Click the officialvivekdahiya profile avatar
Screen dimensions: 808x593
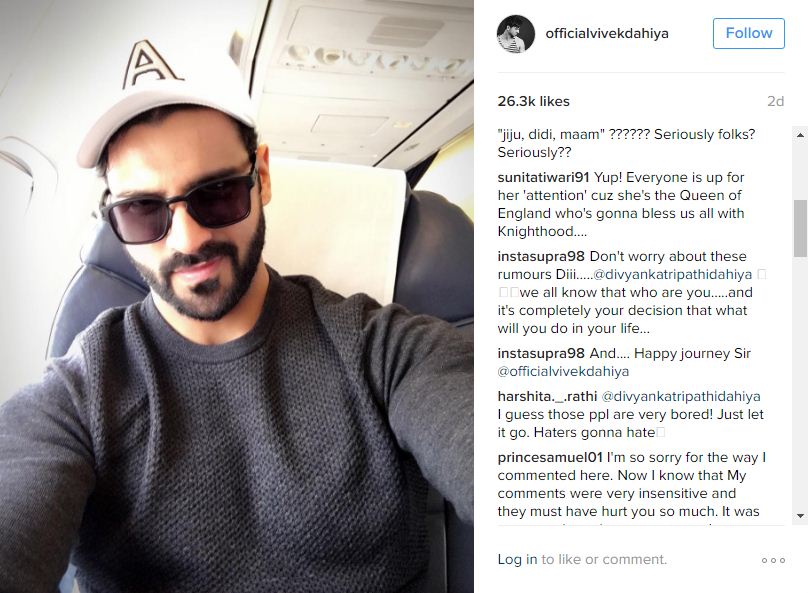515,34
